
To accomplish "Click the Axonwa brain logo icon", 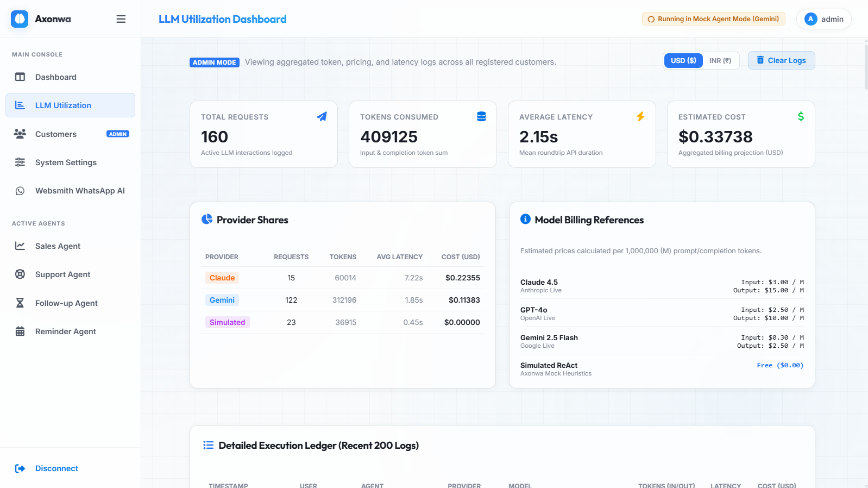I will 20,19.
